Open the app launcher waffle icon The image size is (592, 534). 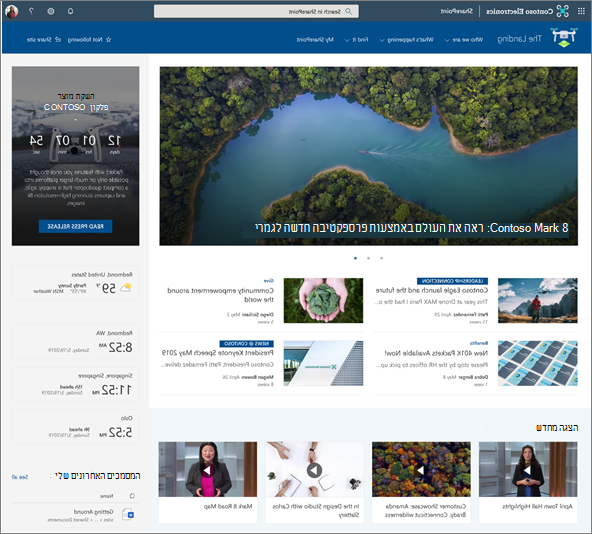581,11
